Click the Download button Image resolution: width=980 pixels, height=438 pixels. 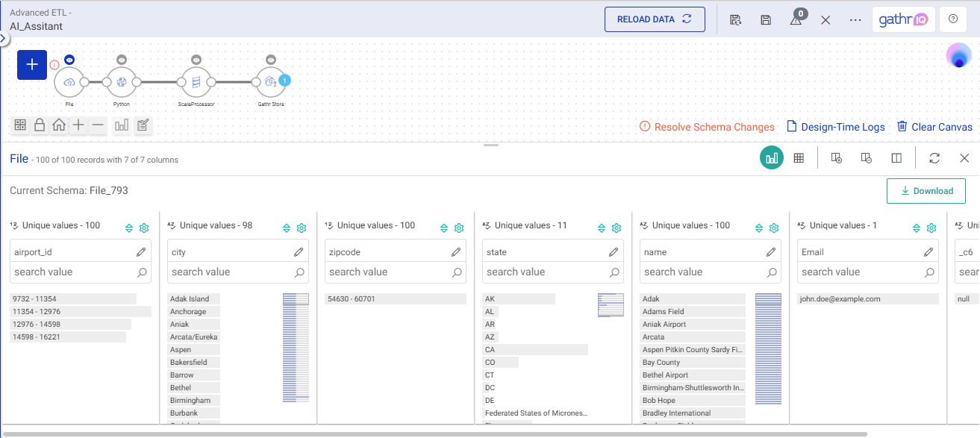(x=926, y=191)
